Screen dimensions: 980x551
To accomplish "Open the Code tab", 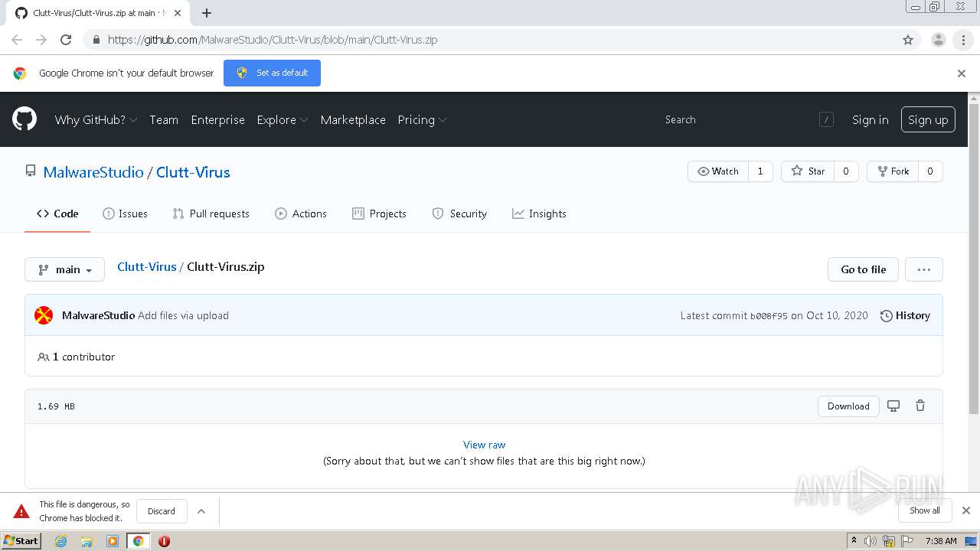I will click(57, 214).
